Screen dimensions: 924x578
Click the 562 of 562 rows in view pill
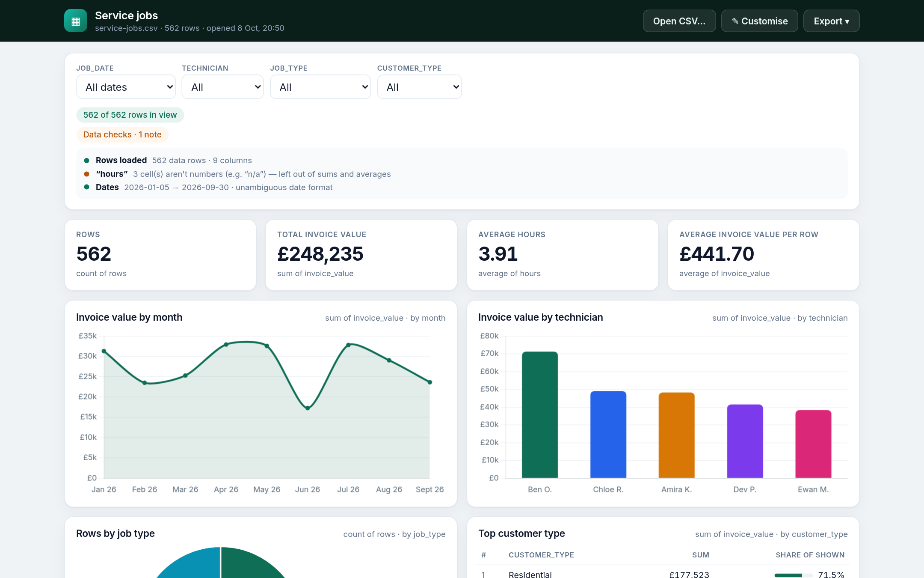[x=130, y=115]
